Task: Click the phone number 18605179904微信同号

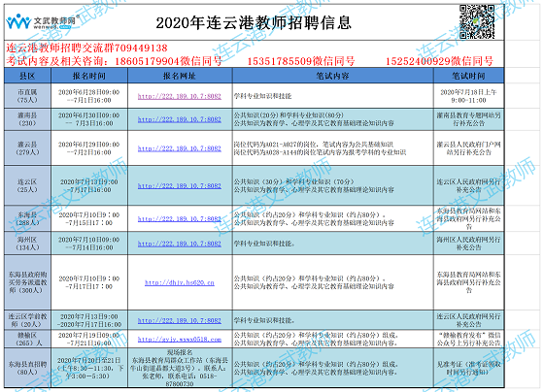Action: tap(169, 61)
